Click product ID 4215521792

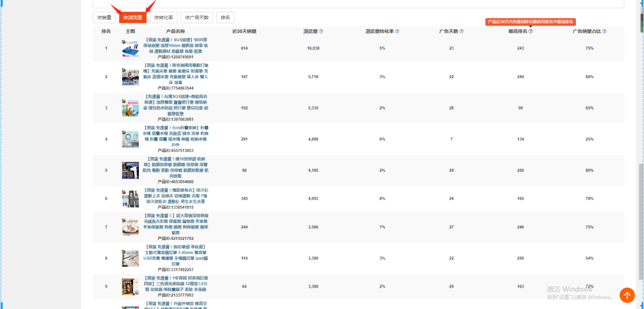[175, 239]
